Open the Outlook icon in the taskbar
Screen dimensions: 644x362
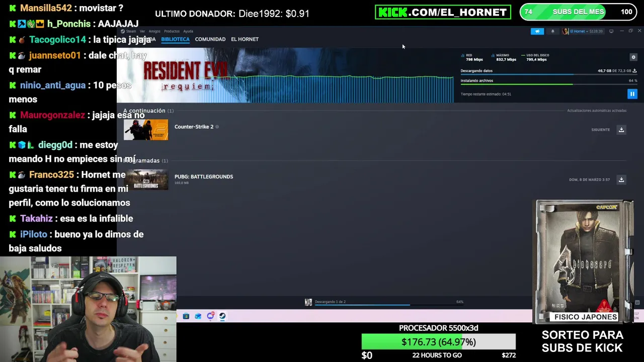[198, 316]
